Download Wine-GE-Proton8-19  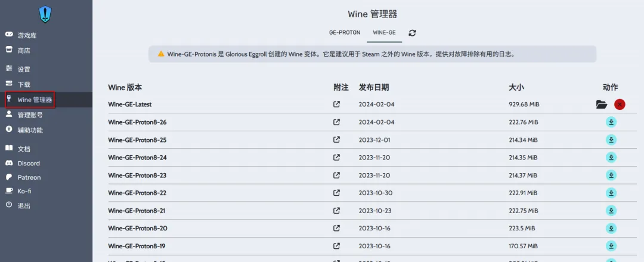pyautogui.click(x=611, y=246)
